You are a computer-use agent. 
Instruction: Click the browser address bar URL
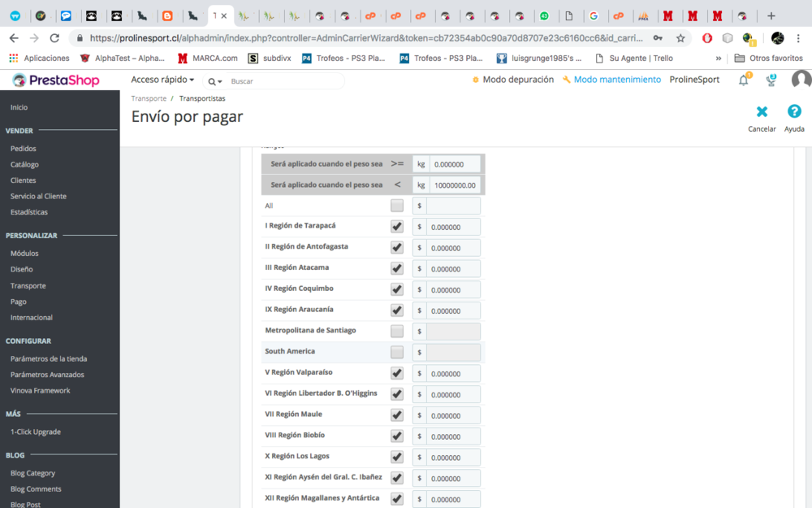[x=365, y=38]
